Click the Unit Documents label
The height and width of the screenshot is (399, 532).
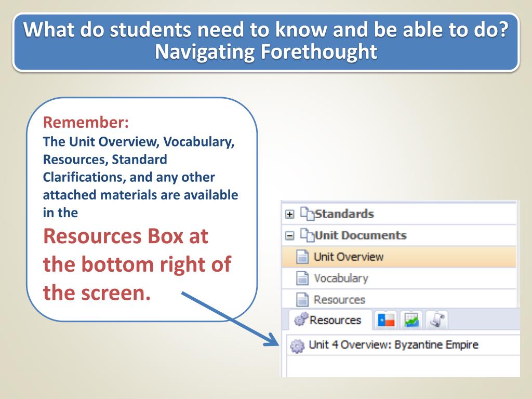[361, 235]
